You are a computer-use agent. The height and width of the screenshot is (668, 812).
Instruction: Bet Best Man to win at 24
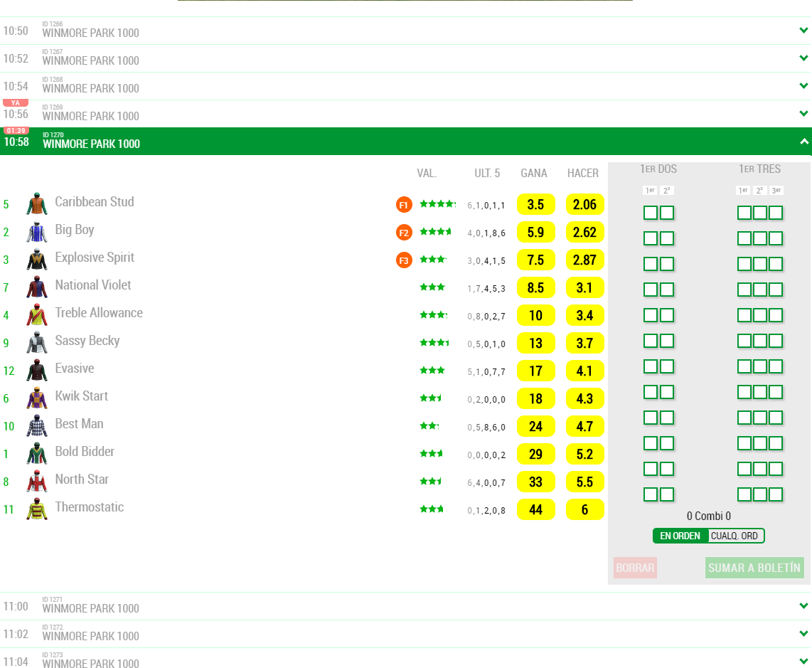pyautogui.click(x=536, y=427)
